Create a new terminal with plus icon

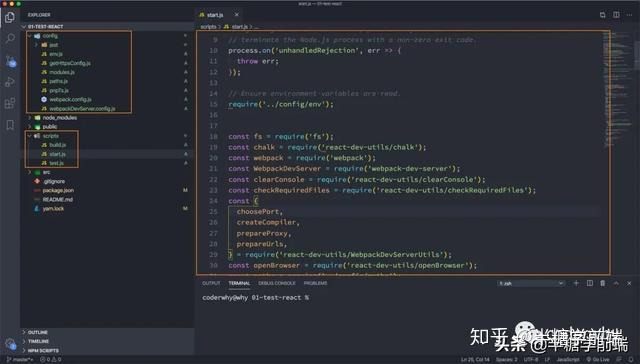coord(576,283)
